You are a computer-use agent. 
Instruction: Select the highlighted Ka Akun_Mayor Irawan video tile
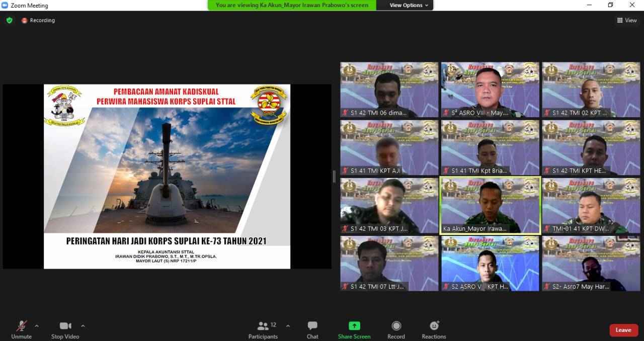point(490,205)
